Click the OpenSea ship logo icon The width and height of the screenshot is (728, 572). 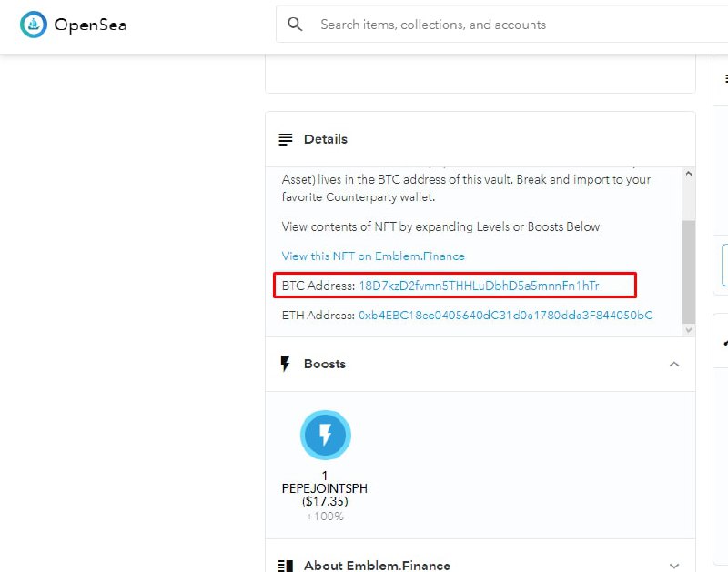click(x=34, y=25)
